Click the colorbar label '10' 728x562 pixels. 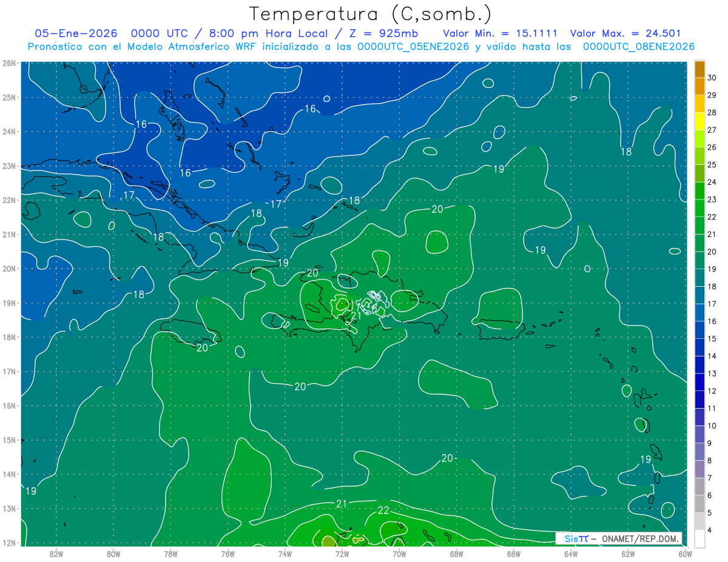pyautogui.click(x=712, y=426)
